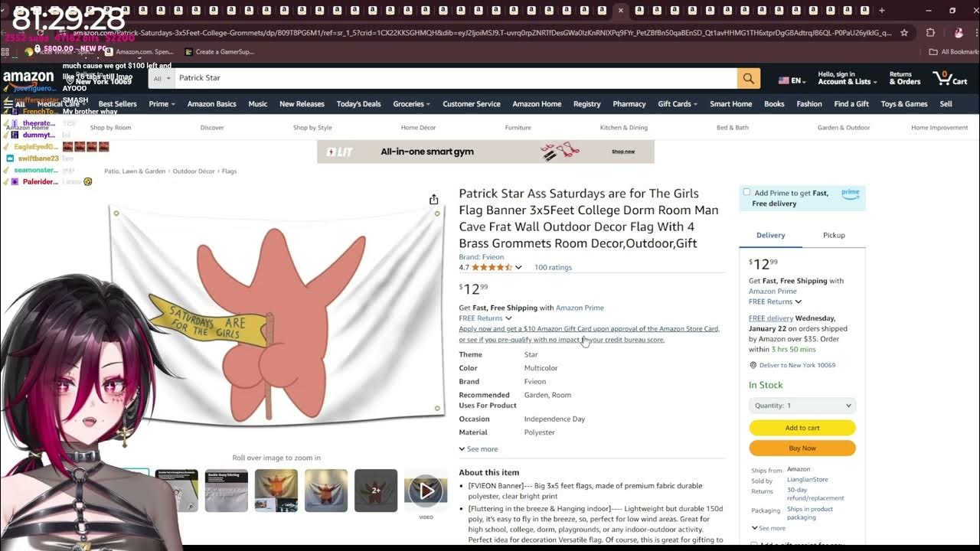The height and width of the screenshot is (551, 980).
Task: Check the Add Prime checkbox
Action: click(746, 192)
